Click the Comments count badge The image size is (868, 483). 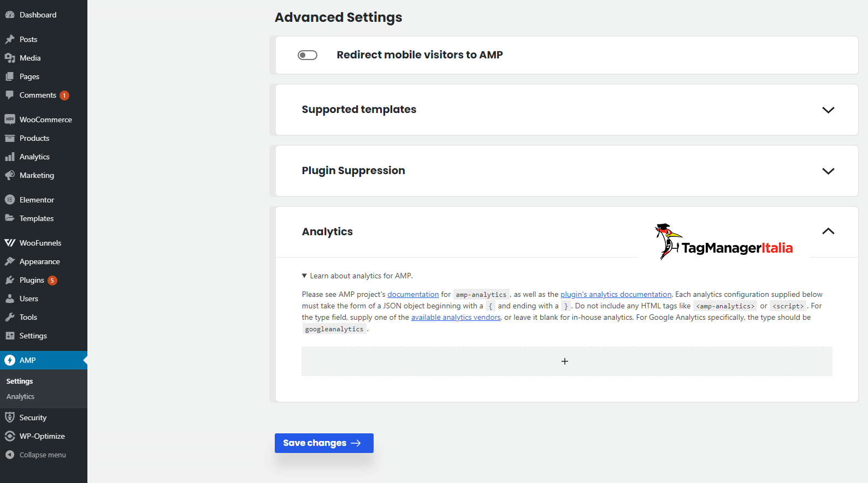[64, 96]
